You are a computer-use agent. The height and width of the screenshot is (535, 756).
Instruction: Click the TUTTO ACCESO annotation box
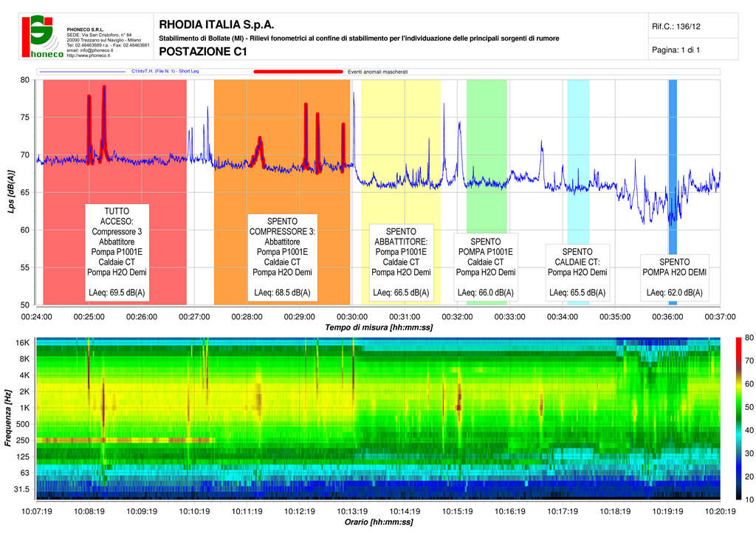[x=117, y=252]
